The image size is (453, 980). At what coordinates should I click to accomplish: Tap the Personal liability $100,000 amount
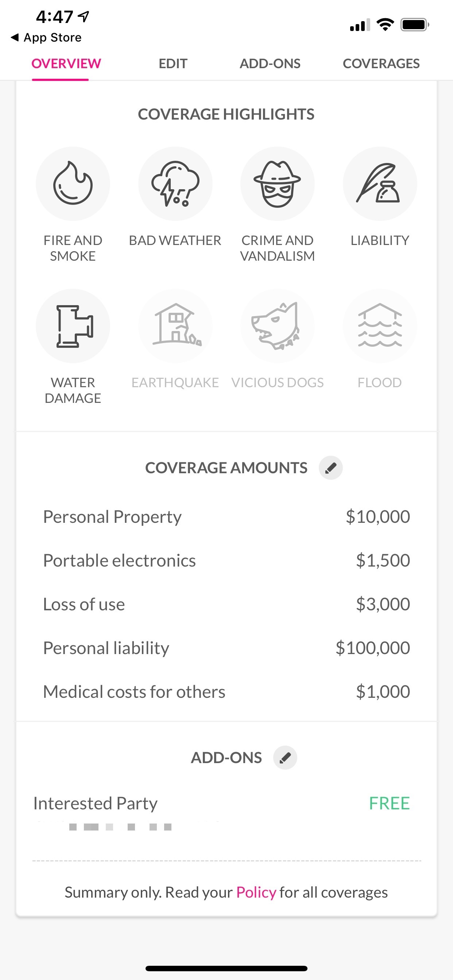coord(373,648)
